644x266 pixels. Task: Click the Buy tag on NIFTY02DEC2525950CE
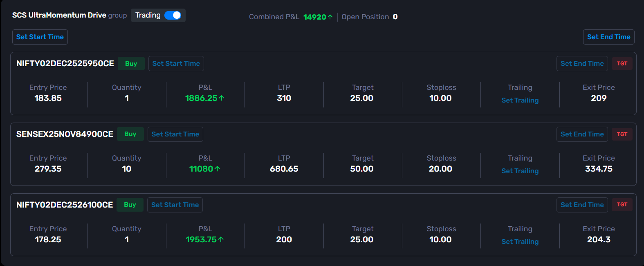coord(131,63)
